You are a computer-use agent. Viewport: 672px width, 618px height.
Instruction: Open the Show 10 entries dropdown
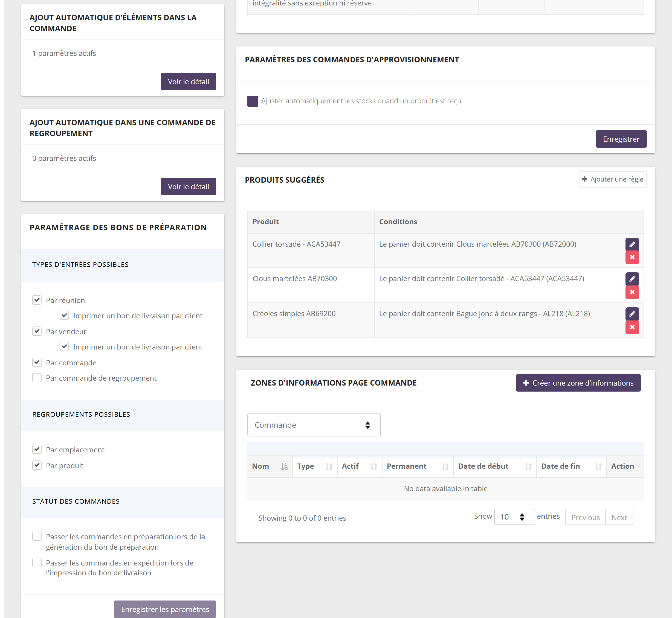(x=514, y=517)
